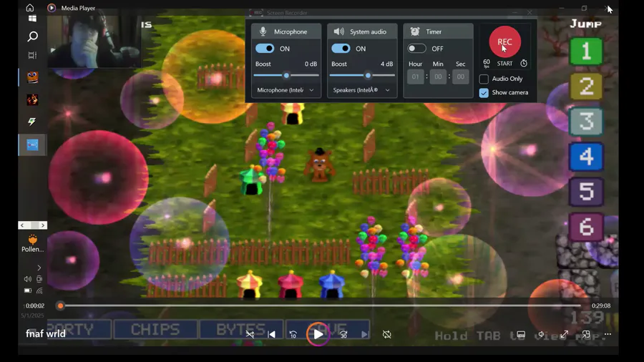The height and width of the screenshot is (362, 644).
Task: Click the taskbar scroll left arrow
Action: point(23,225)
